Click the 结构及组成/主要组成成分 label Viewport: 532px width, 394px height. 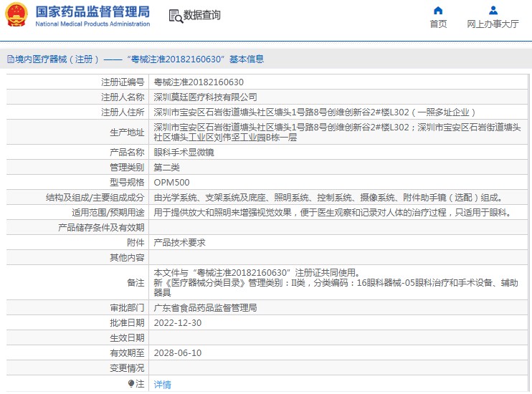pos(95,197)
